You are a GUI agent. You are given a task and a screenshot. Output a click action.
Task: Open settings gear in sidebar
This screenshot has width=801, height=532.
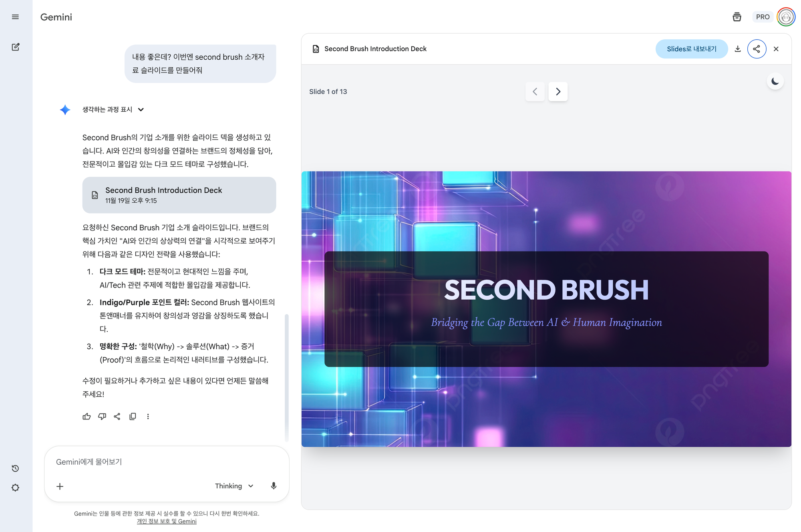[15, 488]
